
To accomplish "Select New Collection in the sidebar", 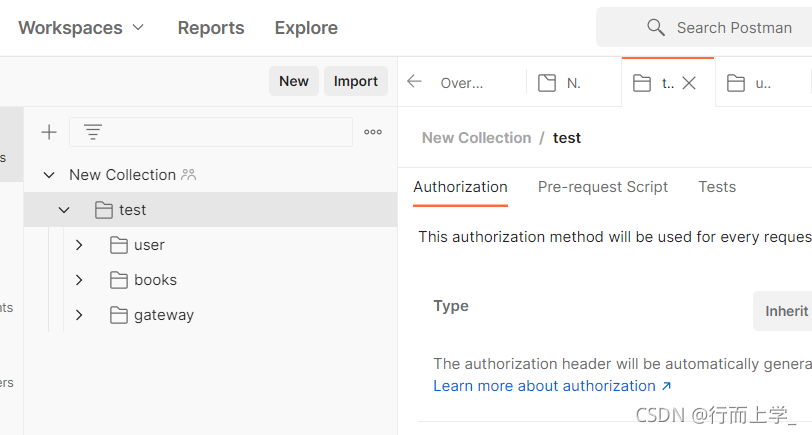I will tap(123, 175).
